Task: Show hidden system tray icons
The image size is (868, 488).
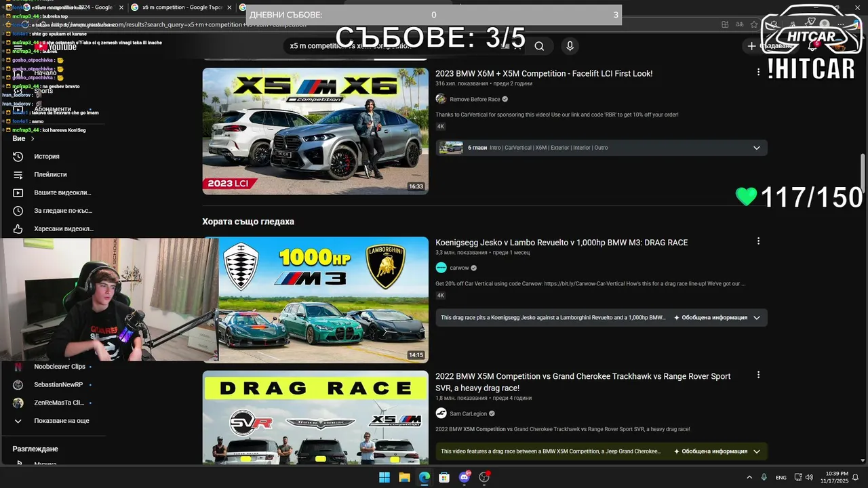Action: (749, 477)
